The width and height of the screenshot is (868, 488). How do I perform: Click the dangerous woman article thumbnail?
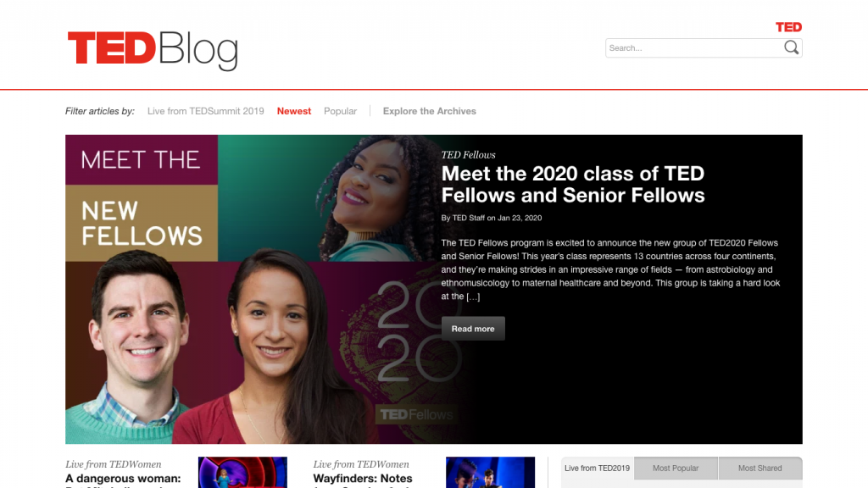[x=242, y=473]
